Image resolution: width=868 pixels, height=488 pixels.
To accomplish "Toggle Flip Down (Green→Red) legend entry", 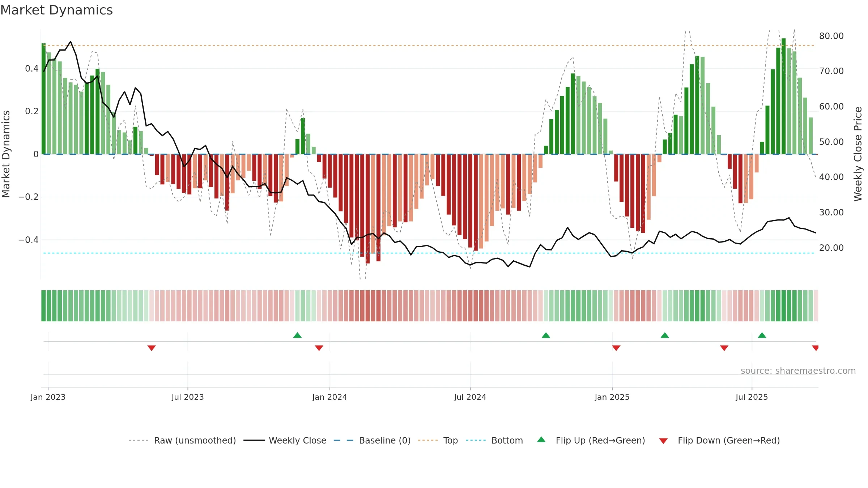I will tap(719, 440).
